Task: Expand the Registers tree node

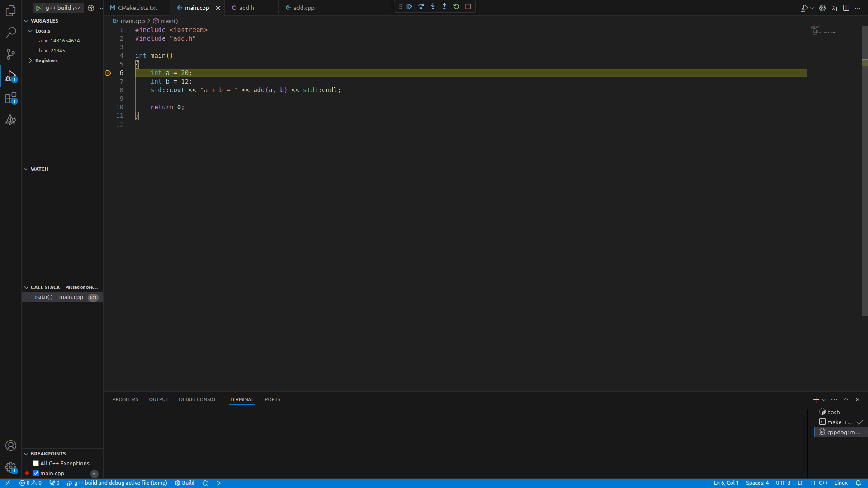Action: click(x=31, y=61)
